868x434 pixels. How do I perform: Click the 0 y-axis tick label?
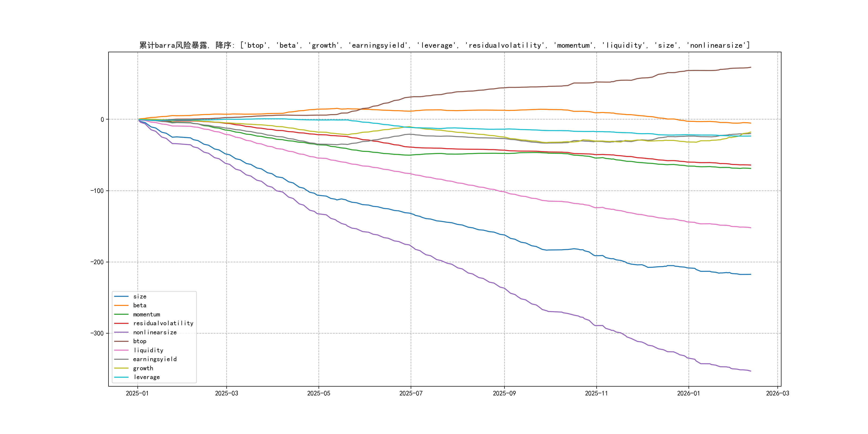pyautogui.click(x=102, y=119)
